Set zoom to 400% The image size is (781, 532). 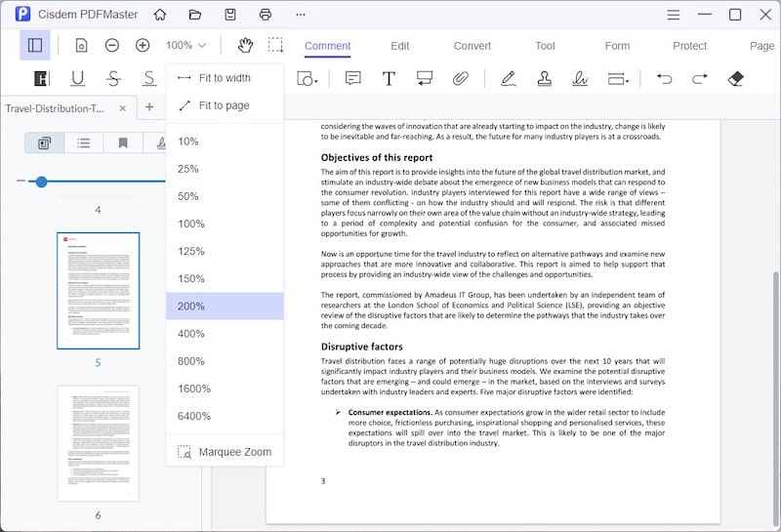pyautogui.click(x=225, y=334)
